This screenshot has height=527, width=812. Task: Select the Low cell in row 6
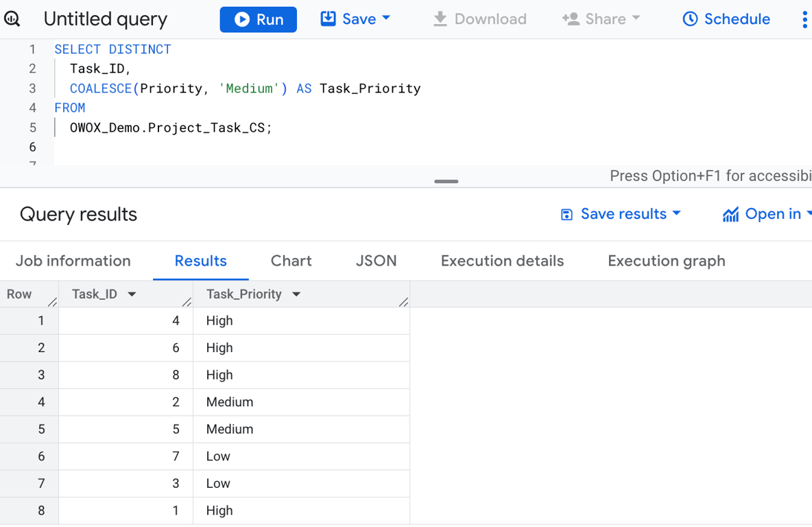(x=301, y=456)
